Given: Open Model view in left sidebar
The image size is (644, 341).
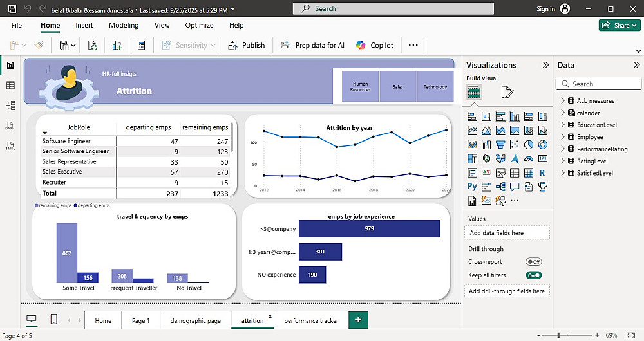Looking at the screenshot, I should (11, 106).
